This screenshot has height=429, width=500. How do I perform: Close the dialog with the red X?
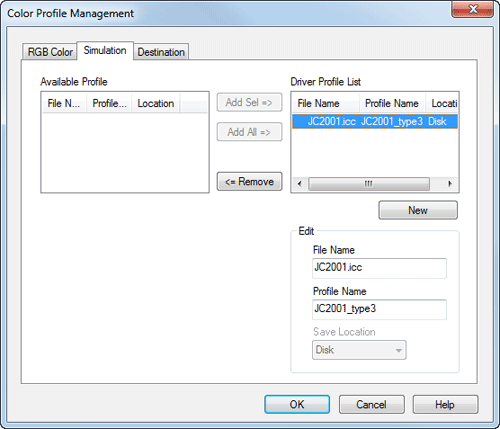click(x=472, y=9)
